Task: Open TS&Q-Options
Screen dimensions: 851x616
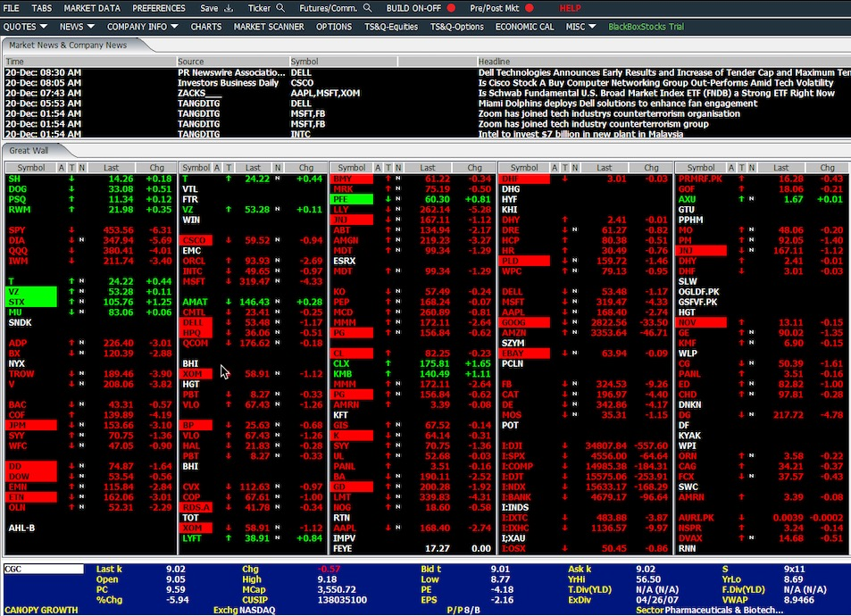Action: point(457,27)
